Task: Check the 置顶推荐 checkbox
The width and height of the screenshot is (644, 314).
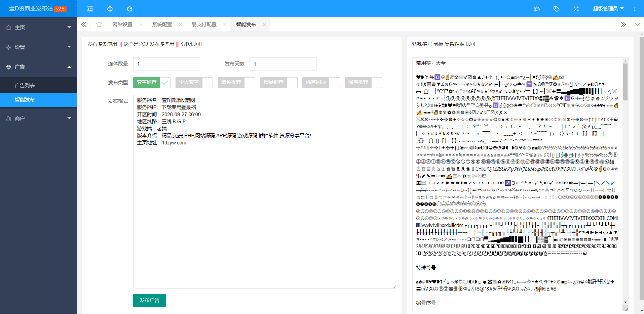Action: coord(236,83)
